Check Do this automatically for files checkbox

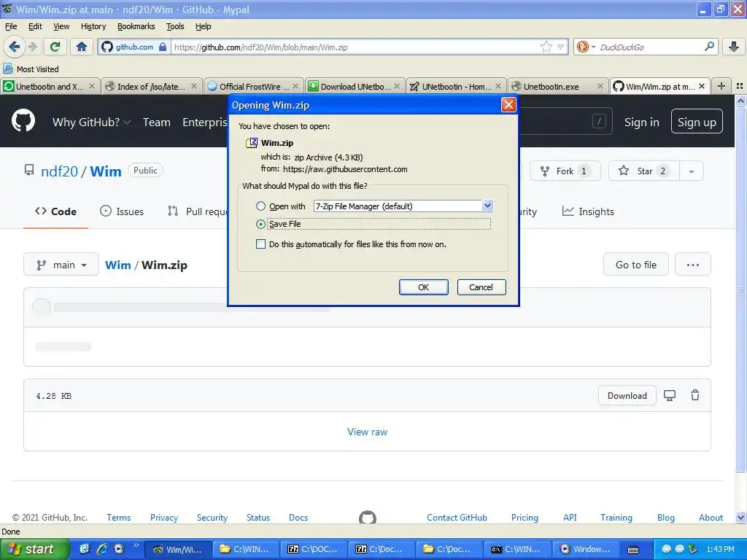pyautogui.click(x=260, y=244)
